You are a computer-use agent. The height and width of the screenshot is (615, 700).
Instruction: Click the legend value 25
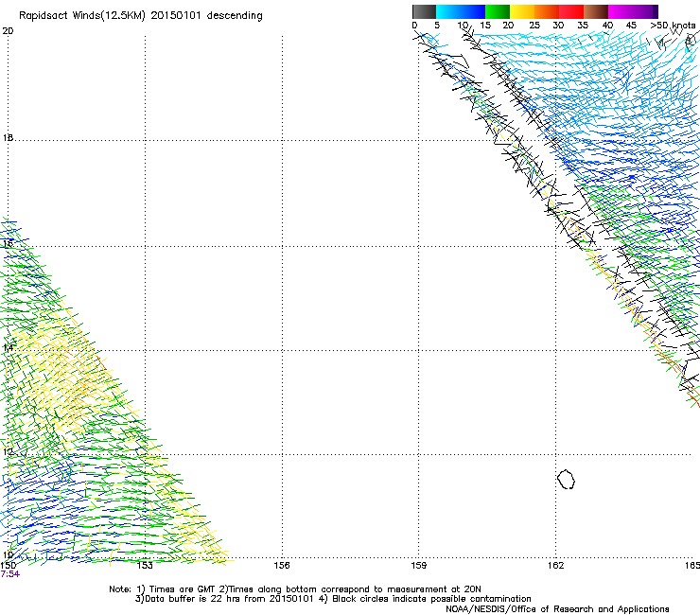point(534,26)
